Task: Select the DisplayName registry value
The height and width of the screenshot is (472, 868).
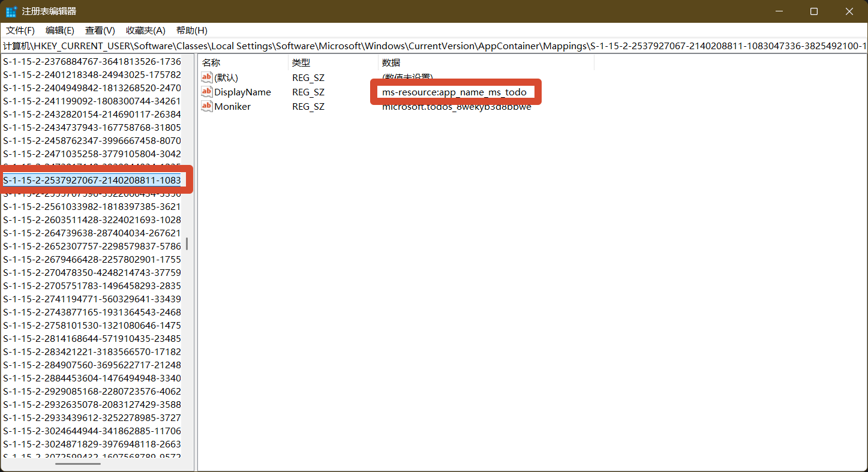Action: tap(242, 92)
